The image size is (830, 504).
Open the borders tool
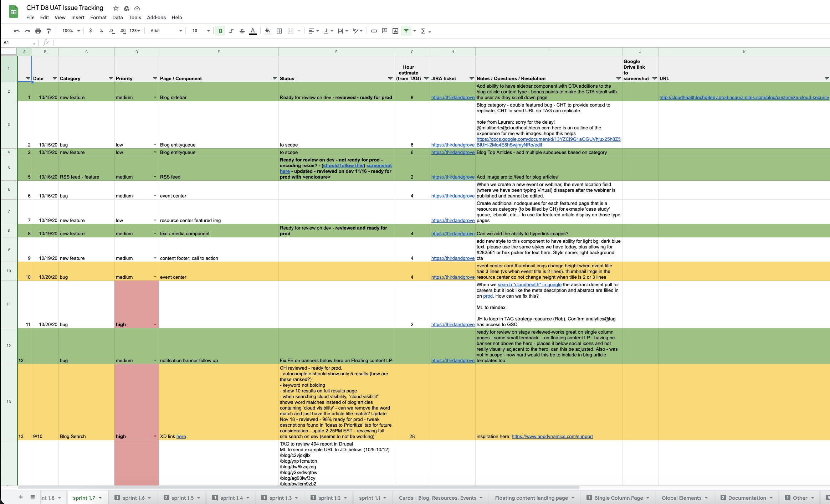pos(279,31)
